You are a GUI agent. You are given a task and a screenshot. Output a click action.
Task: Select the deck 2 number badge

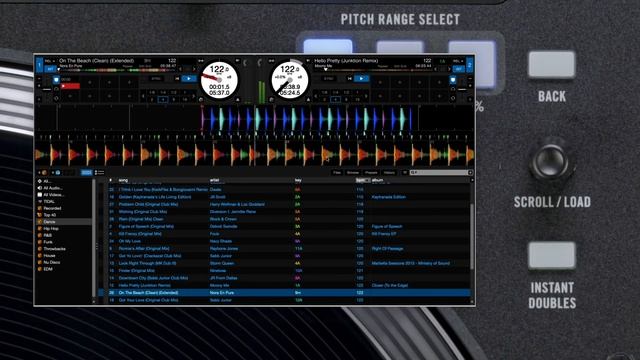(x=469, y=65)
